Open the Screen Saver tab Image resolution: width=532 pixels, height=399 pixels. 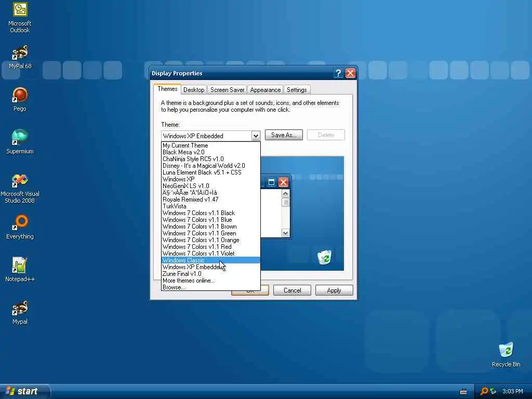coord(227,90)
